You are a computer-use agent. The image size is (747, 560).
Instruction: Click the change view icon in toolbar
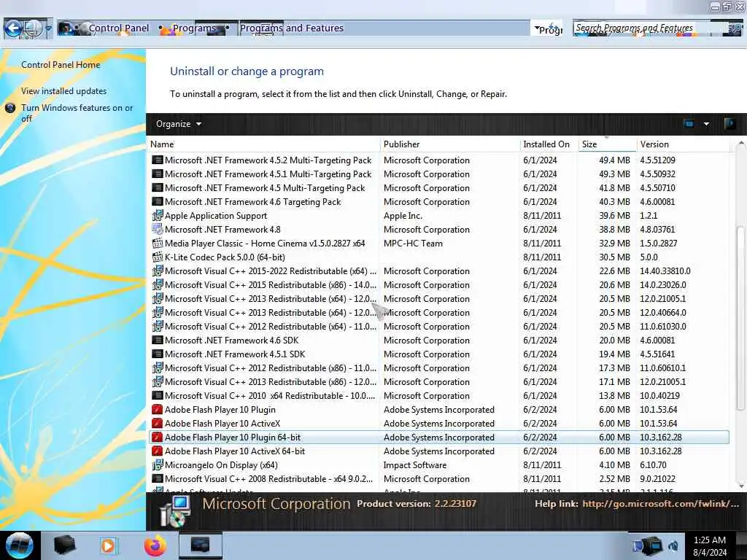(x=689, y=124)
